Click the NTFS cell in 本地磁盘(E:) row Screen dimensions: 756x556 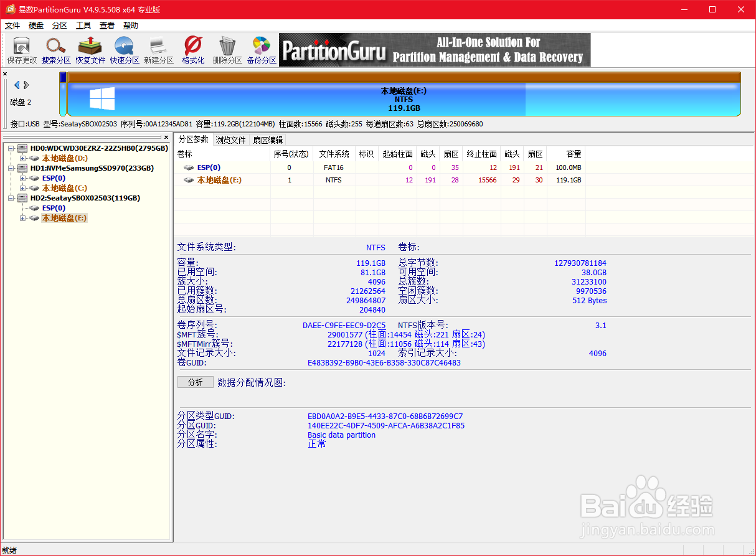coord(334,180)
